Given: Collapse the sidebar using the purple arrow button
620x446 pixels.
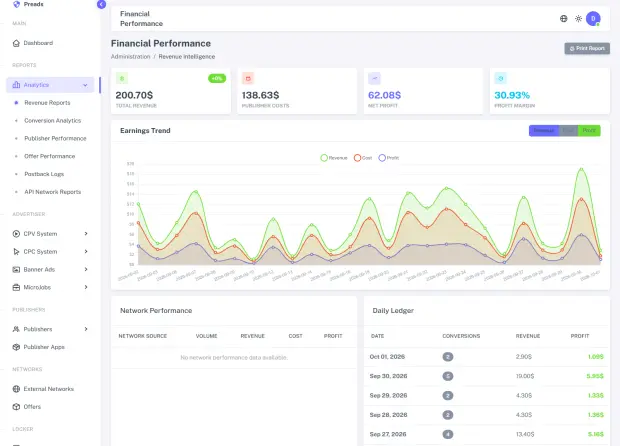Looking at the screenshot, I should tap(101, 4).
